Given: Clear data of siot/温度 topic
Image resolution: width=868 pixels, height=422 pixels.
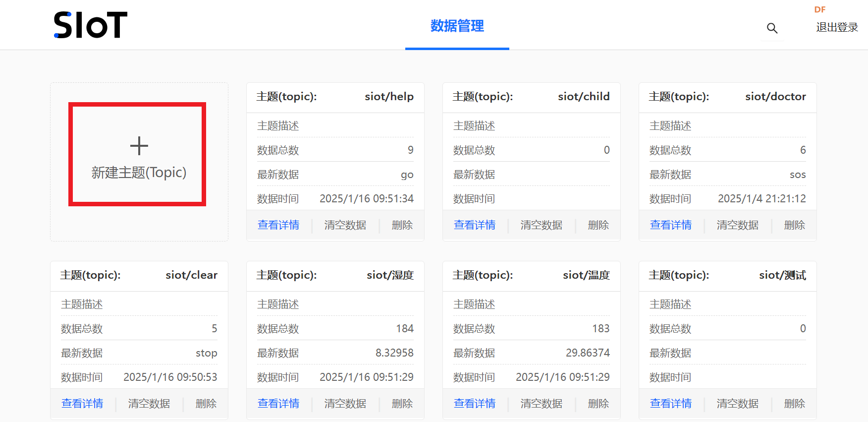Looking at the screenshot, I should pos(542,404).
